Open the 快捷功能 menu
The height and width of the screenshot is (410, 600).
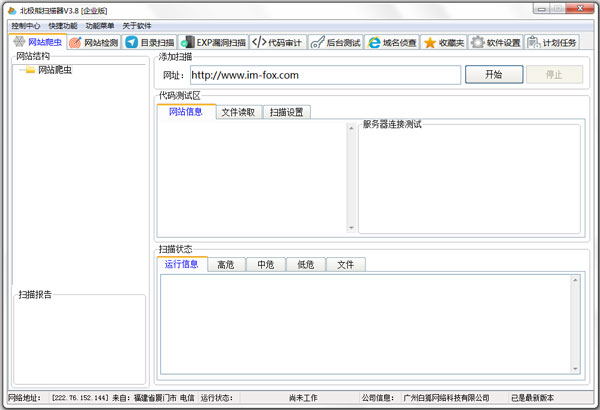[x=62, y=25]
